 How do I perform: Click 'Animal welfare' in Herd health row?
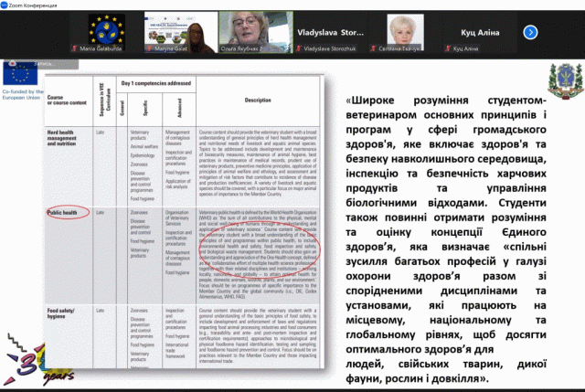[x=144, y=146]
